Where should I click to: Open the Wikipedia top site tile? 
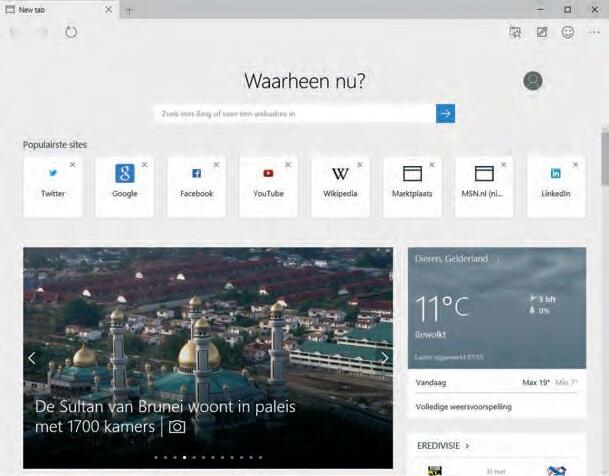click(340, 187)
